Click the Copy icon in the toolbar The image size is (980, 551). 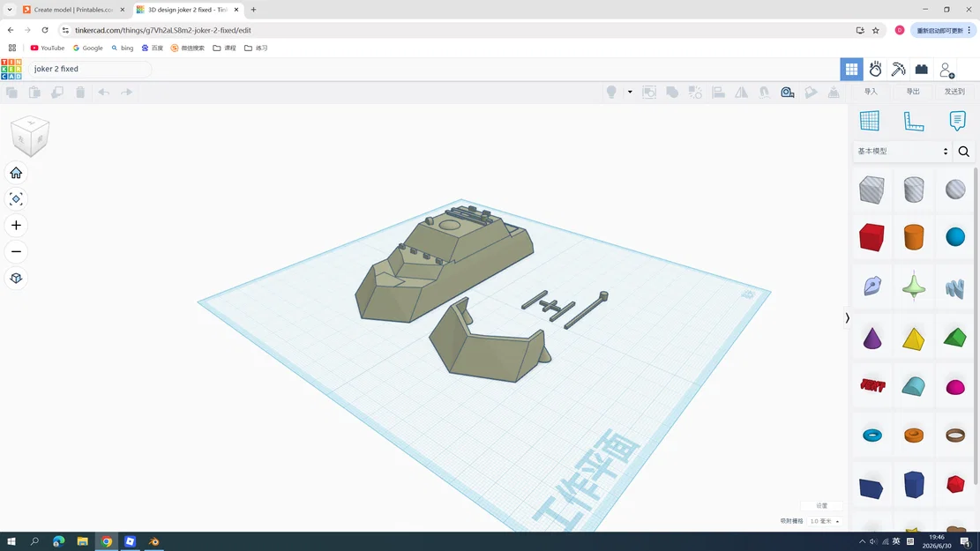[x=11, y=93]
